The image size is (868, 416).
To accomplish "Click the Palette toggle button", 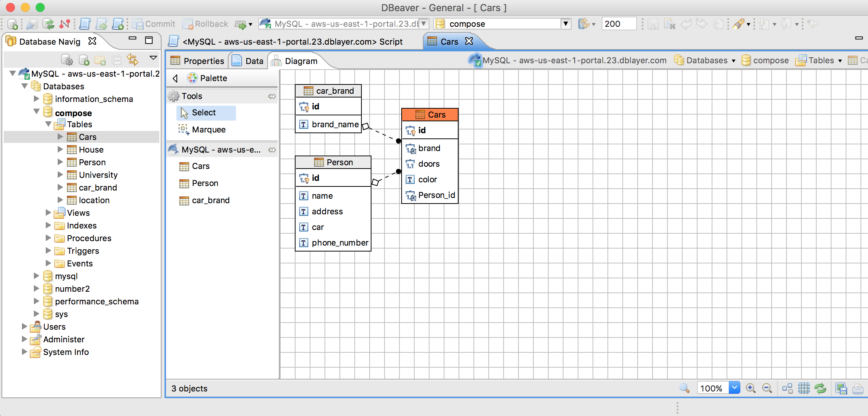I will (175, 77).
